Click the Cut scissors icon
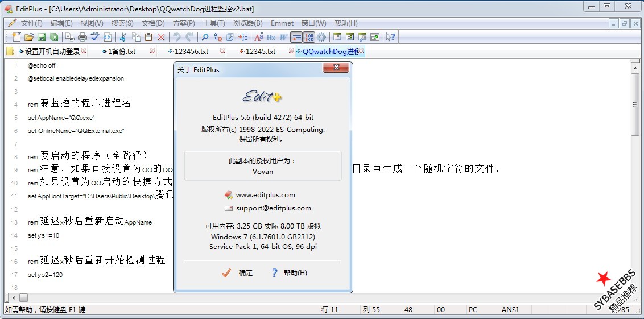The height and width of the screenshot is (319, 644). pos(123,37)
